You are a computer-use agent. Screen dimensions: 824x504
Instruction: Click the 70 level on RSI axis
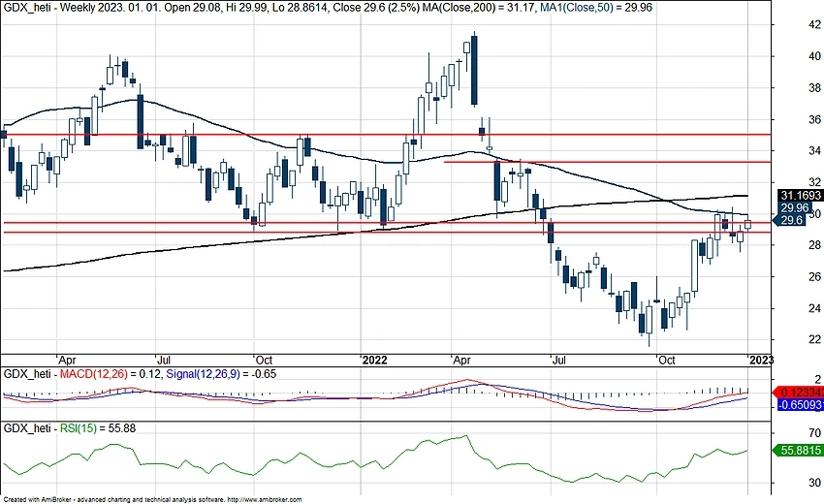pos(814,433)
